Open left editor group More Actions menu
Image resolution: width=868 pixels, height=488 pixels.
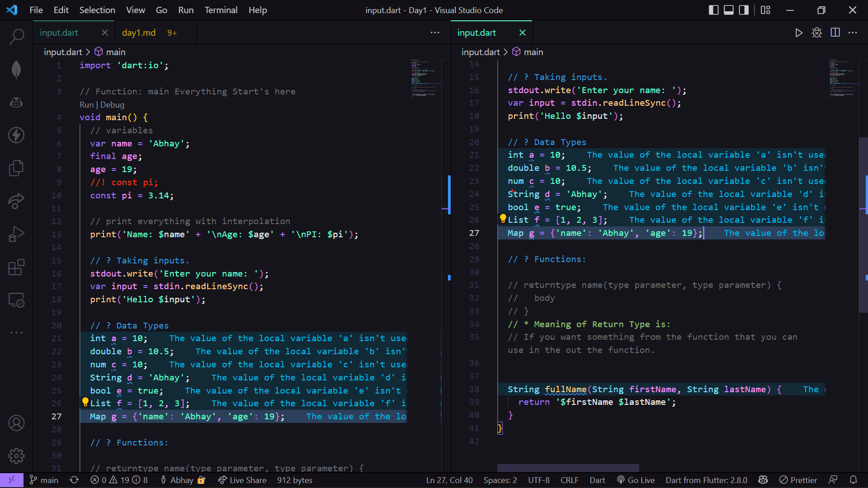click(x=435, y=33)
